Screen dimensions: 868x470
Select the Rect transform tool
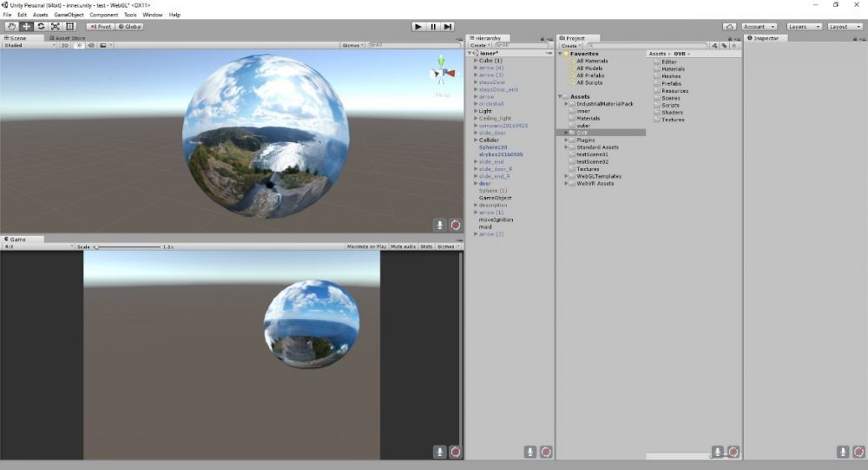pyautogui.click(x=70, y=27)
